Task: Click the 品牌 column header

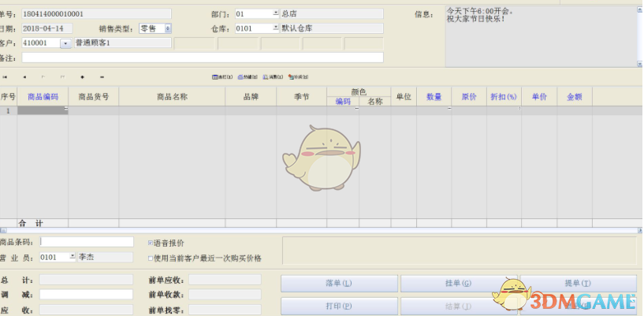Action: click(x=251, y=97)
